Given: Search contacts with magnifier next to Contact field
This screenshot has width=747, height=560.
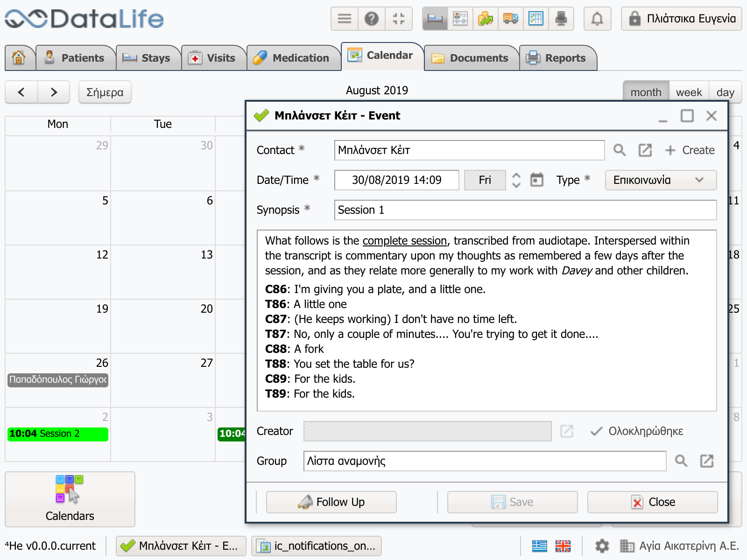Looking at the screenshot, I should [x=619, y=150].
